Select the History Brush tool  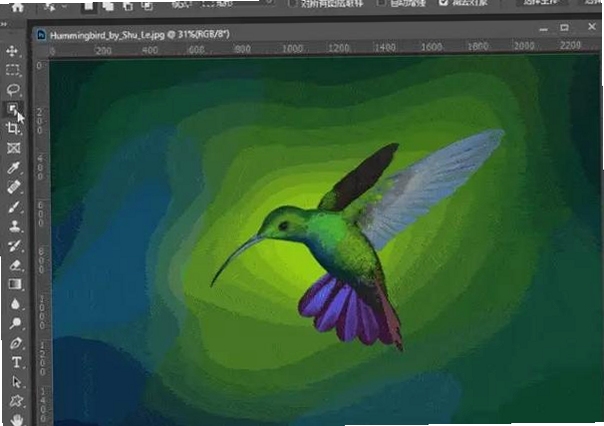(15, 246)
